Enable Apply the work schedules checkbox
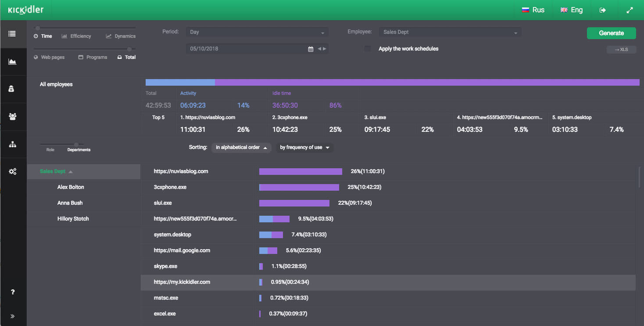644x326 pixels. [368, 49]
